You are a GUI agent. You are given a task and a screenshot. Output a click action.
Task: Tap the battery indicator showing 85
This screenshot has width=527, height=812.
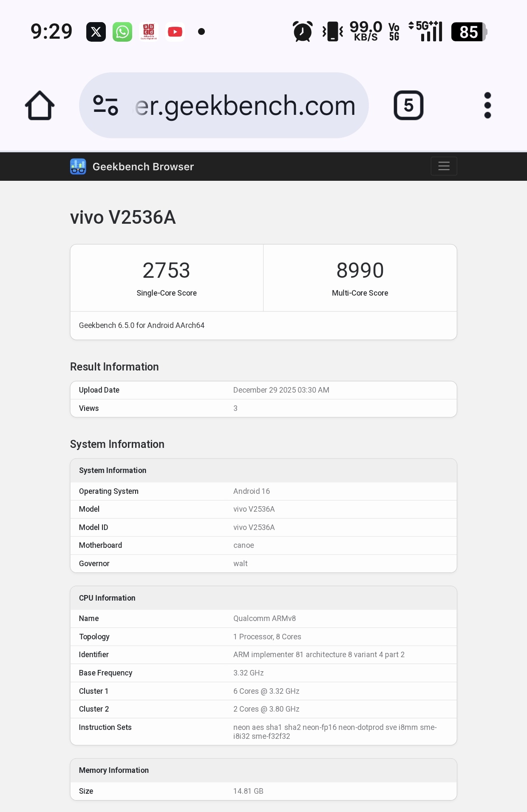click(x=469, y=32)
